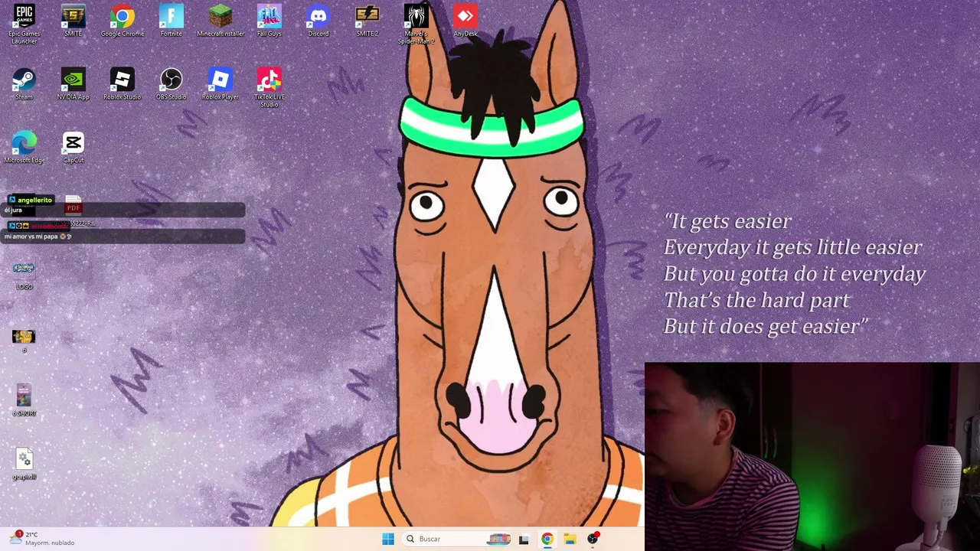
Task: Select the desktop file named '6'
Action: pyautogui.click(x=24, y=340)
